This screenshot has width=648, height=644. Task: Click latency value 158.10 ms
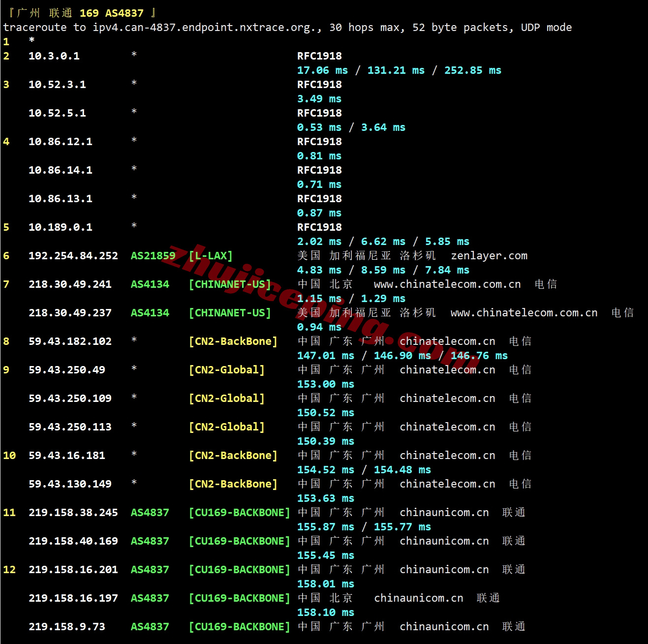(326, 613)
